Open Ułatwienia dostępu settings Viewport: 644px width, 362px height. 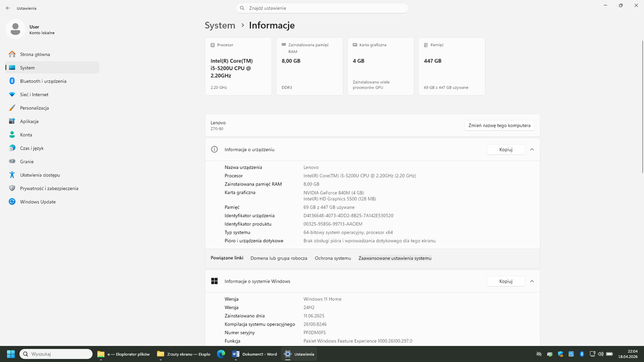(52, 175)
